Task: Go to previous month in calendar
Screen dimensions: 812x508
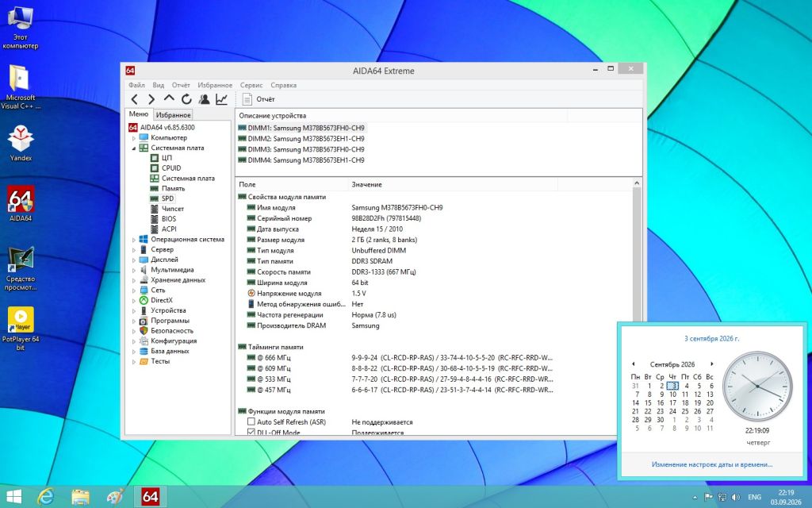Action: tap(633, 364)
